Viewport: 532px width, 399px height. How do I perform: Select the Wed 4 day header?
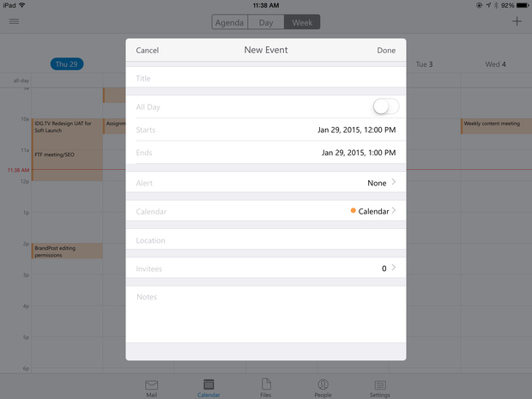(495, 64)
